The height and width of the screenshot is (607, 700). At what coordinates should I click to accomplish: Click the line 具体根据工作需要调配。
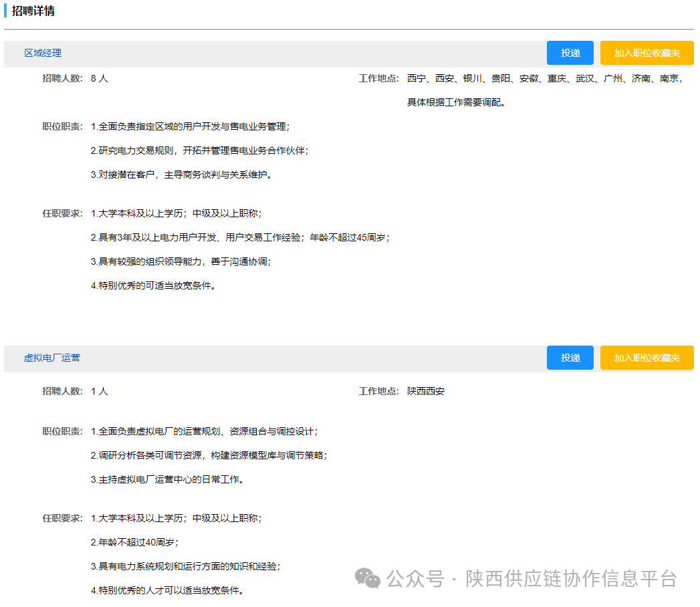click(x=456, y=103)
